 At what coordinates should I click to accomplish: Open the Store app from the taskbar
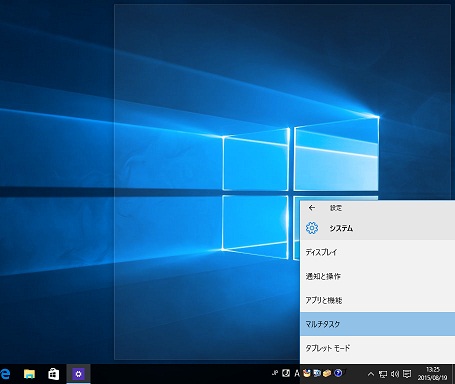(x=54, y=374)
